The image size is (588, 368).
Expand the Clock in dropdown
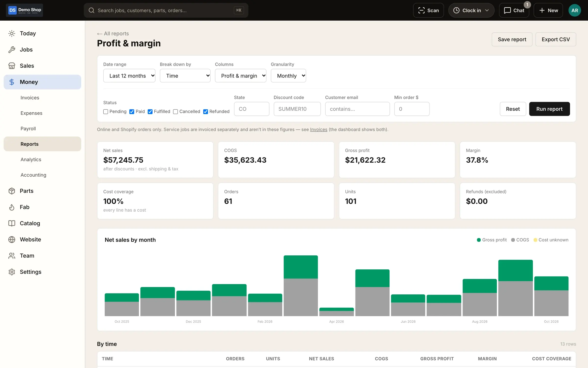coord(471,10)
